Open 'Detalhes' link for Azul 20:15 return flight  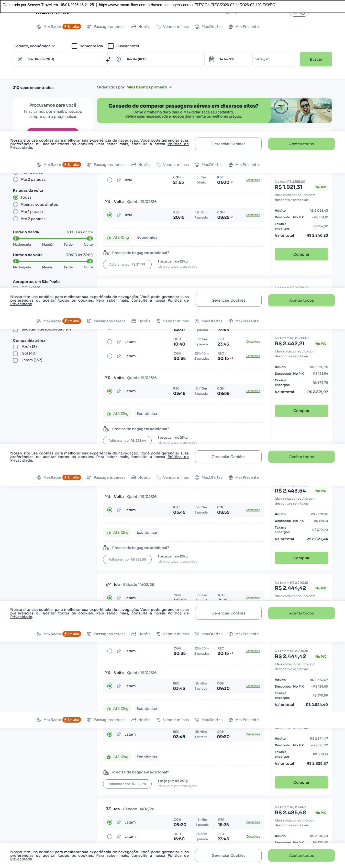coord(253,215)
